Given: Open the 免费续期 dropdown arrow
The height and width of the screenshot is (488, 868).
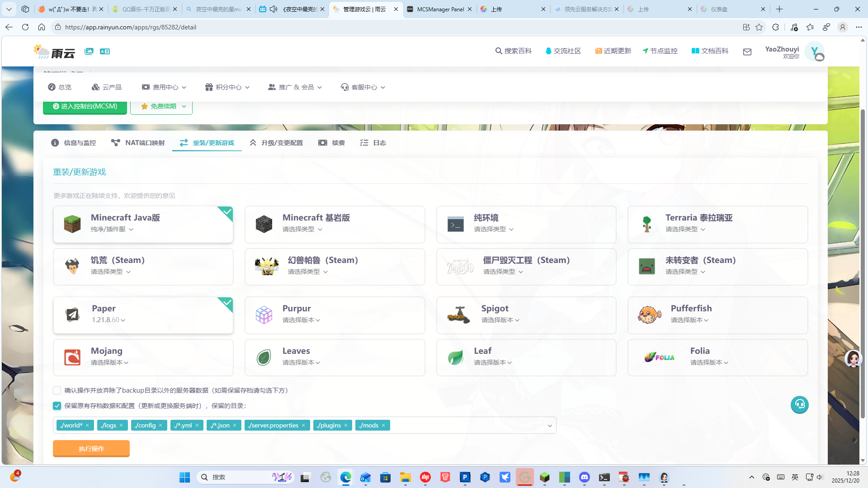Looking at the screenshot, I should pyautogui.click(x=184, y=107).
